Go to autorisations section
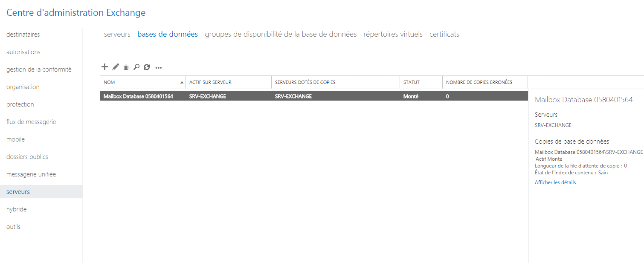The height and width of the screenshot is (263, 644). pyautogui.click(x=23, y=52)
